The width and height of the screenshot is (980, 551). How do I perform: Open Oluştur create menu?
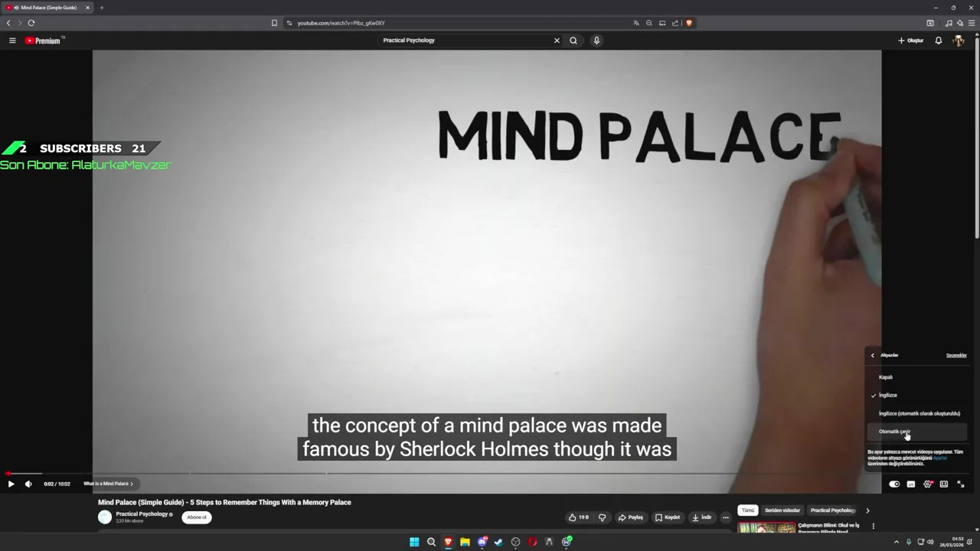point(911,41)
